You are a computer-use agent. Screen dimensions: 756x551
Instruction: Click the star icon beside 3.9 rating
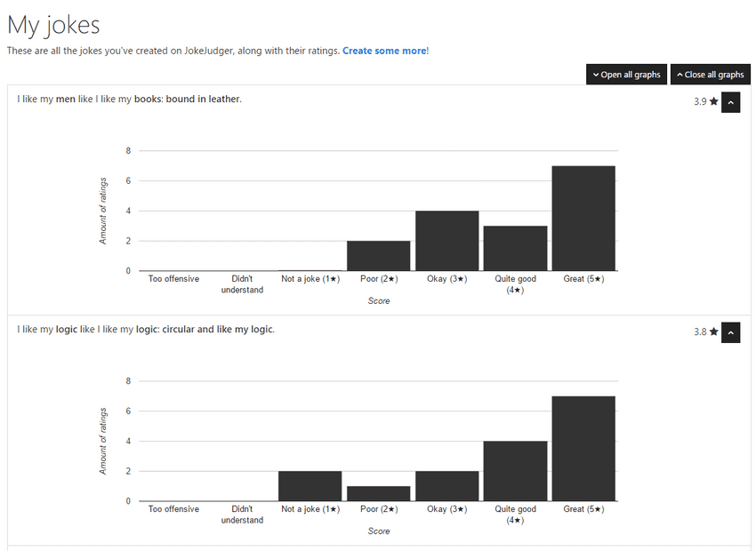point(714,101)
